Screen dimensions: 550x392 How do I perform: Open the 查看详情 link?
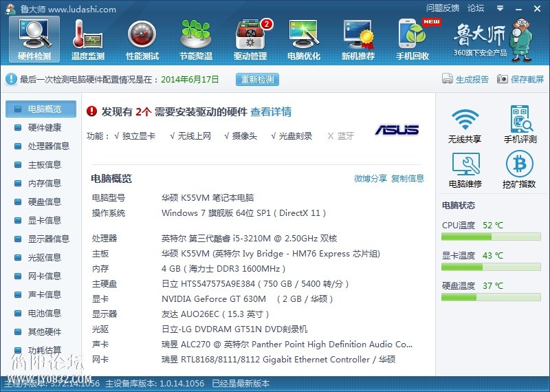coord(271,112)
